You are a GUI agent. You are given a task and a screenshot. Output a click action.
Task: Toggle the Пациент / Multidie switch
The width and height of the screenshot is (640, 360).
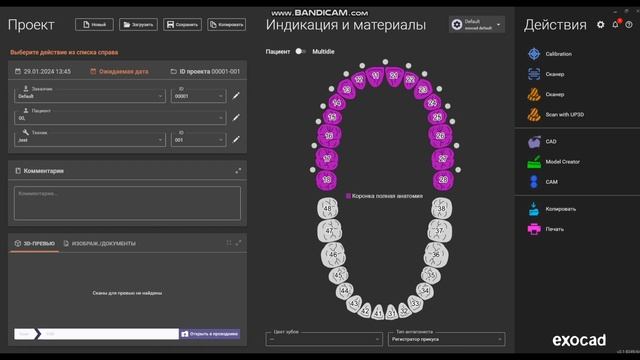click(300, 51)
